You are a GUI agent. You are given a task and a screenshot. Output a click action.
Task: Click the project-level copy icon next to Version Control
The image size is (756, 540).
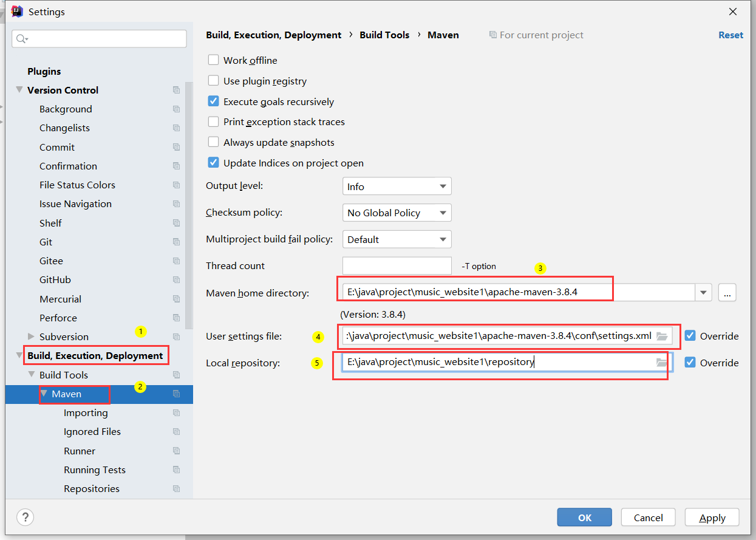pos(176,90)
